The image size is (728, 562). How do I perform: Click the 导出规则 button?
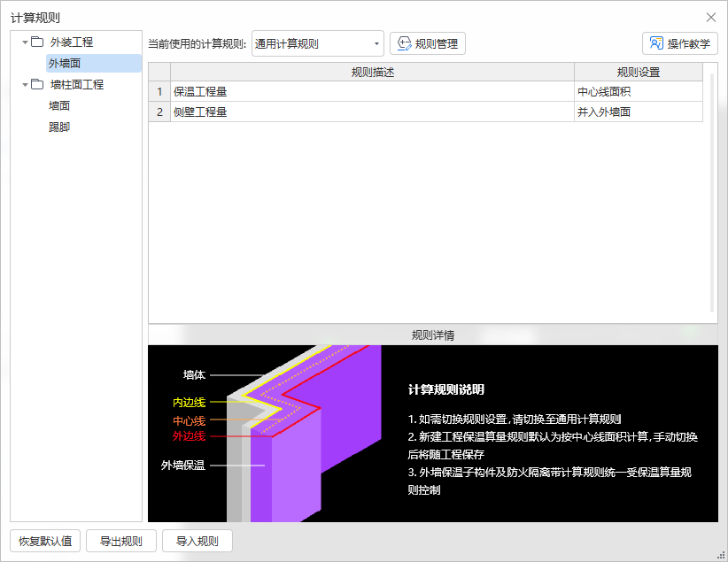[x=121, y=541]
